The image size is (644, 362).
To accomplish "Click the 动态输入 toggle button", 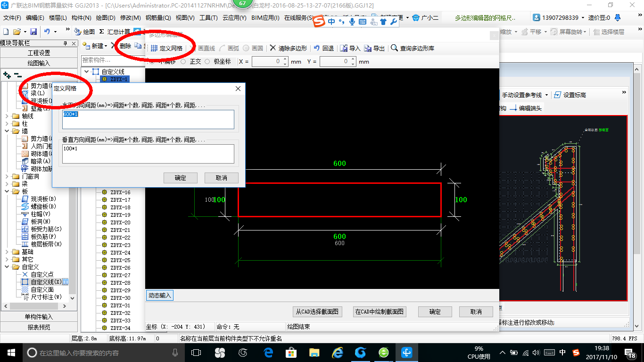I will (x=159, y=296).
